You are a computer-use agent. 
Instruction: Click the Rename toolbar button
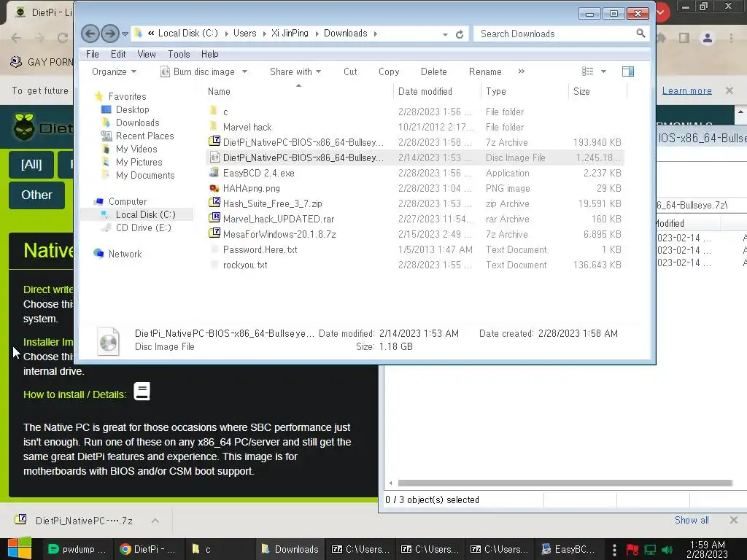[x=485, y=71]
